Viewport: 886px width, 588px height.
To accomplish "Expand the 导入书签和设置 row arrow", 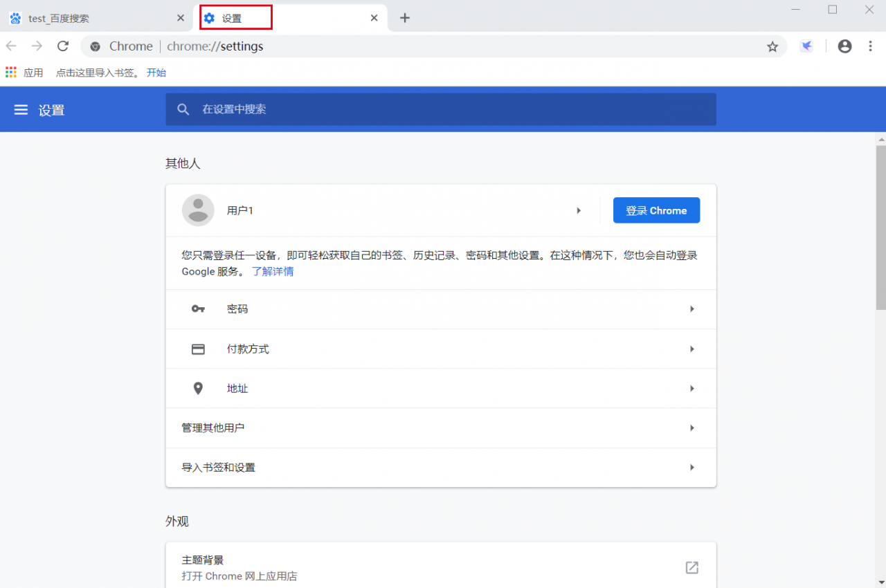I will pyautogui.click(x=691, y=468).
